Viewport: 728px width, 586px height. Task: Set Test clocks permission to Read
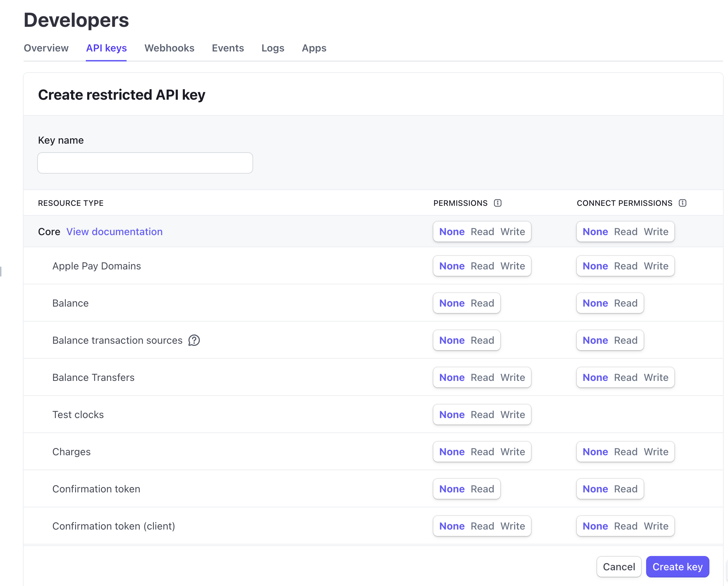click(x=482, y=414)
